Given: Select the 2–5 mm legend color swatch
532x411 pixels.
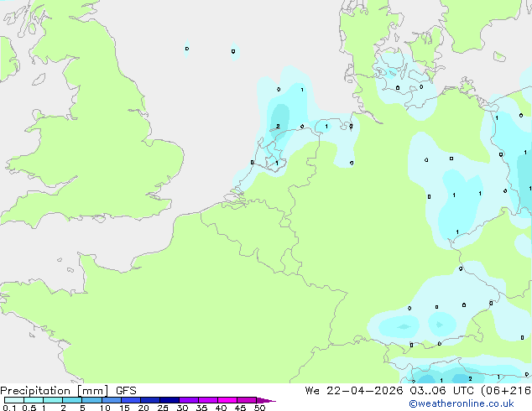Looking at the screenshot, I should pyautogui.click(x=72, y=400).
